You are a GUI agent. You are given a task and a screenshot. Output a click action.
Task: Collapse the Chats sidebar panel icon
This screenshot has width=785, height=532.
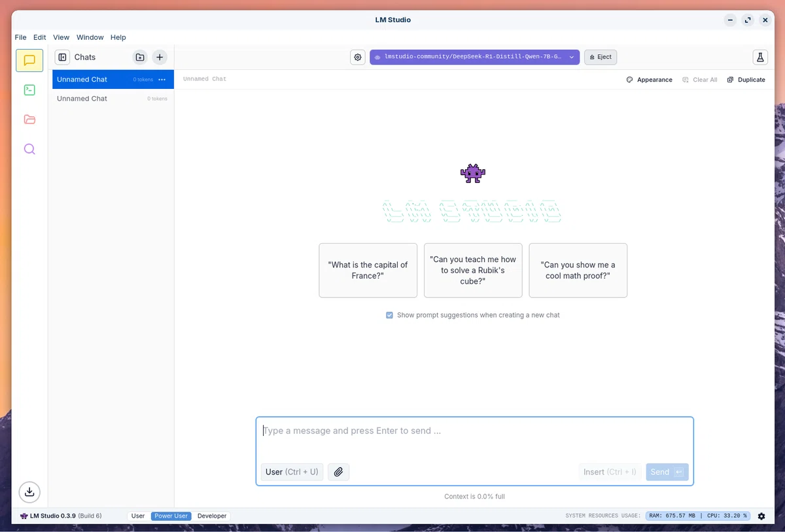62,58
